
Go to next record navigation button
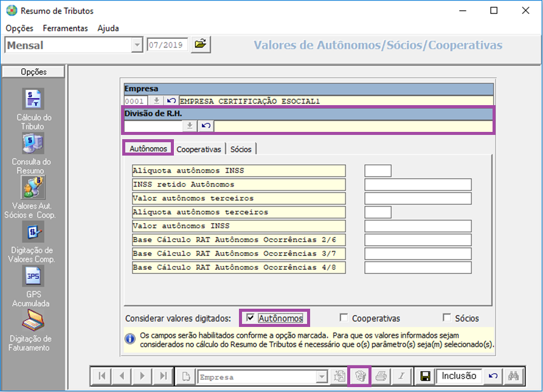click(x=142, y=376)
